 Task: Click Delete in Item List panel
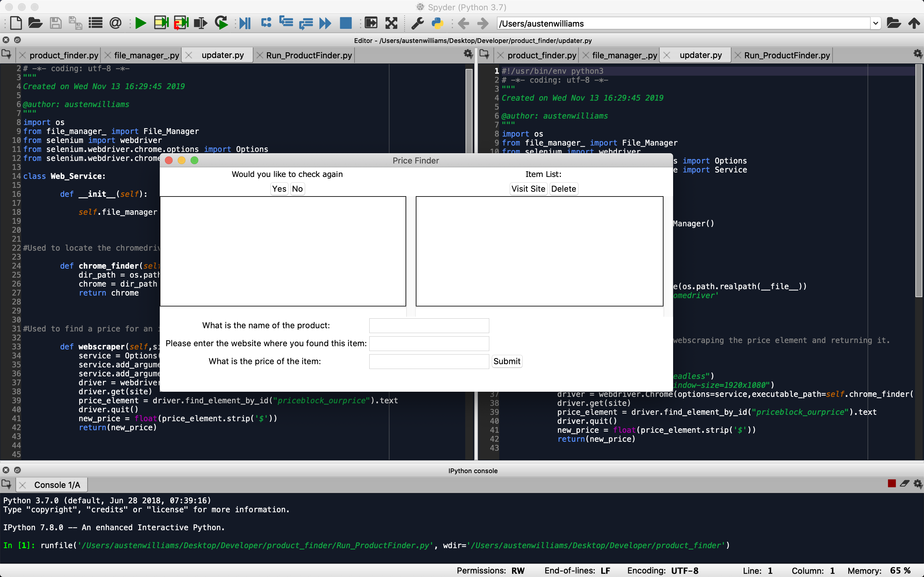tap(562, 189)
